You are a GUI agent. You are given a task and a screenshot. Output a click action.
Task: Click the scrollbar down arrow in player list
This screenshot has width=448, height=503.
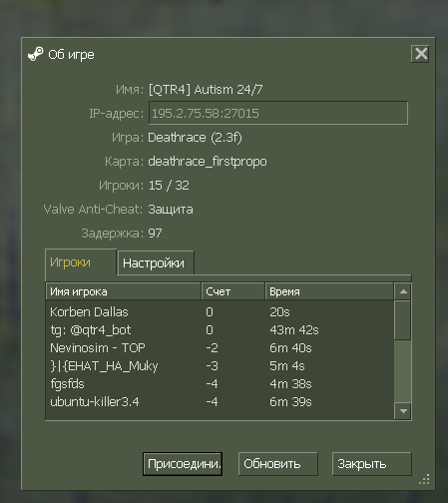pyautogui.click(x=403, y=411)
